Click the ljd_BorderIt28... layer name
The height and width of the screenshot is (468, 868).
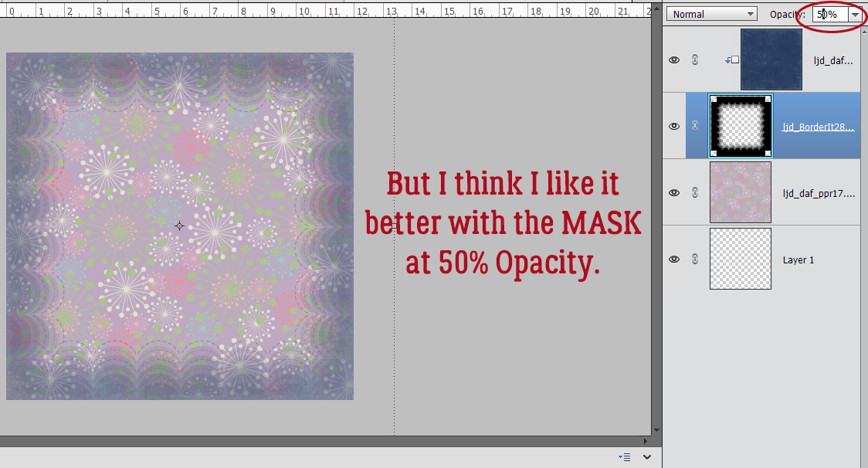coord(818,127)
